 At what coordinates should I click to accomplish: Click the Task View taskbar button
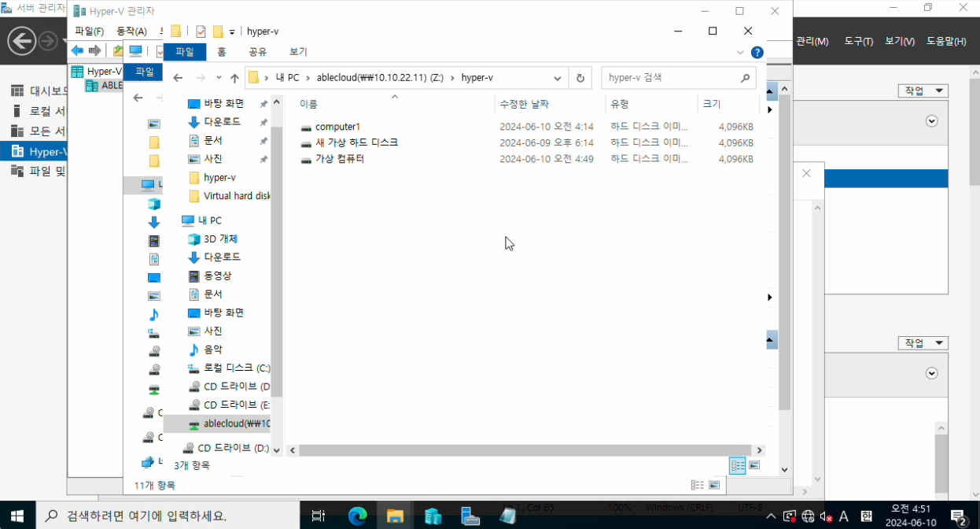tap(319, 516)
